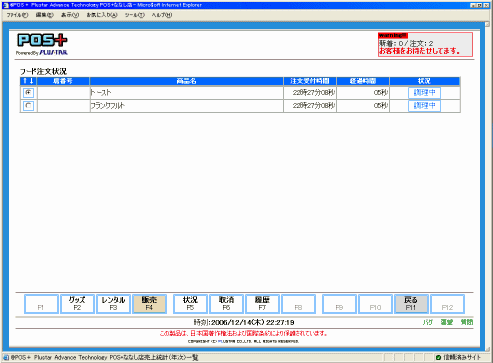Click the green 要望 link
The width and height of the screenshot is (493, 363).
(x=447, y=322)
